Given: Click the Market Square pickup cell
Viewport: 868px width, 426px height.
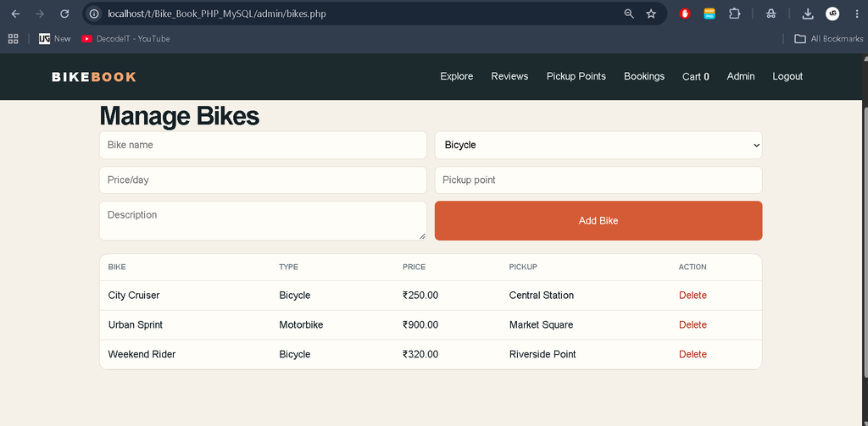Looking at the screenshot, I should 541,324.
